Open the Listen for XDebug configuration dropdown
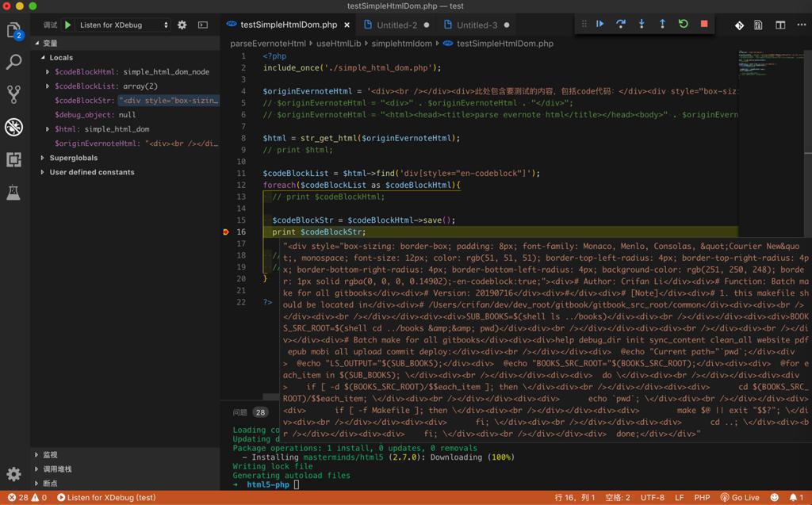The height and width of the screenshot is (505, 812). [124, 25]
